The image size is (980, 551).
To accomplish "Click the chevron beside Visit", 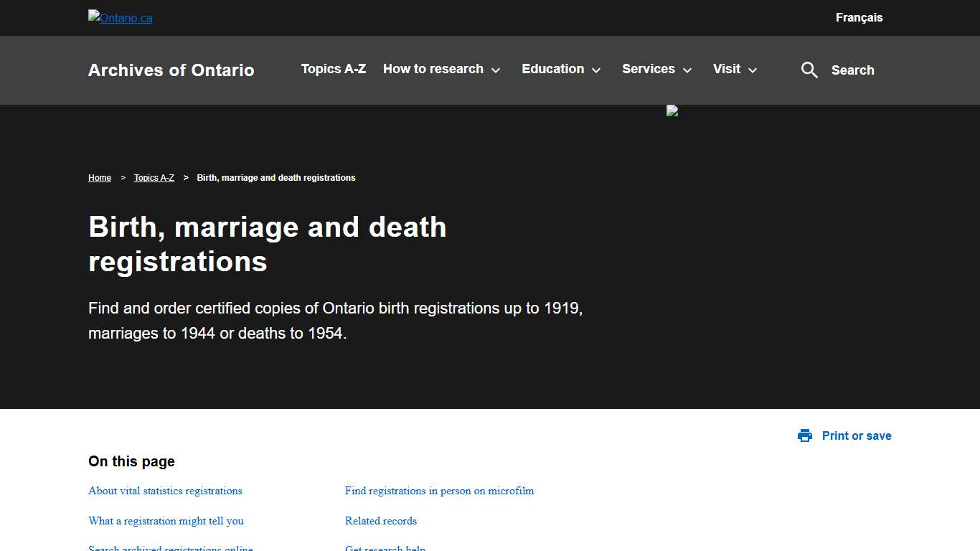I will 753,70.
